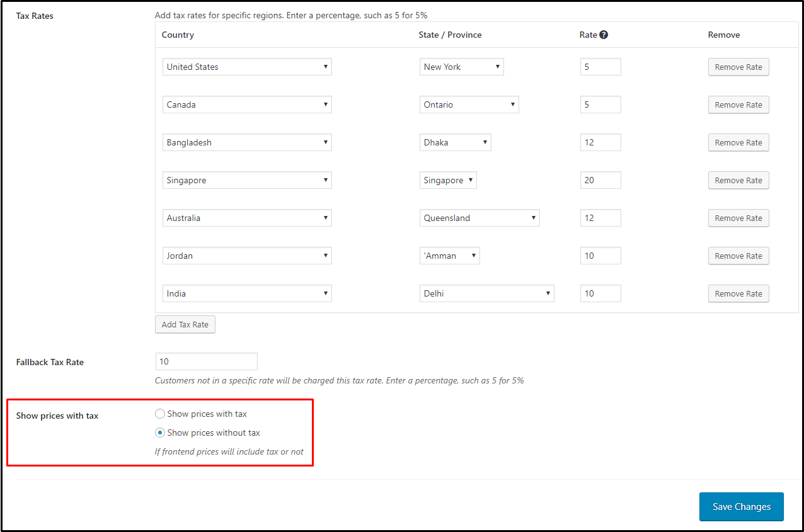The width and height of the screenshot is (804, 532).
Task: Select the Show prices with tax option
Action: [160, 414]
